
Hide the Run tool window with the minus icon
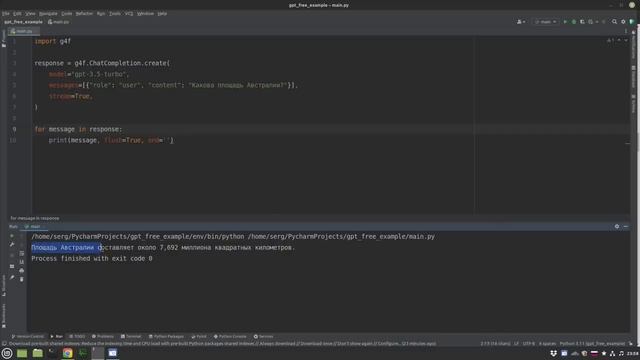(x=626, y=226)
